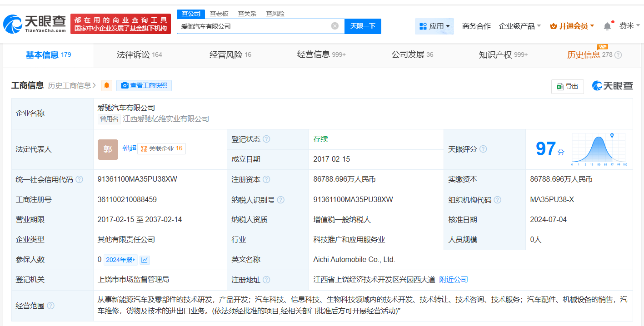644x326 pixels.
Task: Click the 导出 export button
Action: pyautogui.click(x=568, y=86)
